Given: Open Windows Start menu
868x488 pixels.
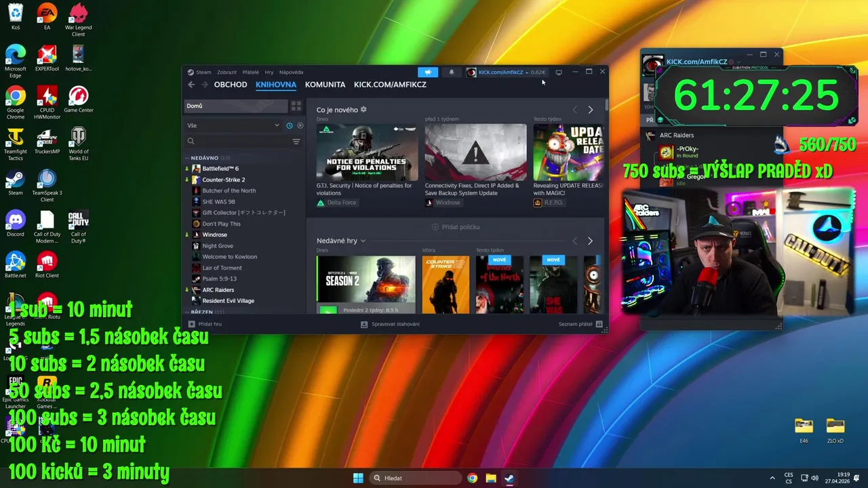Looking at the screenshot, I should [x=358, y=478].
